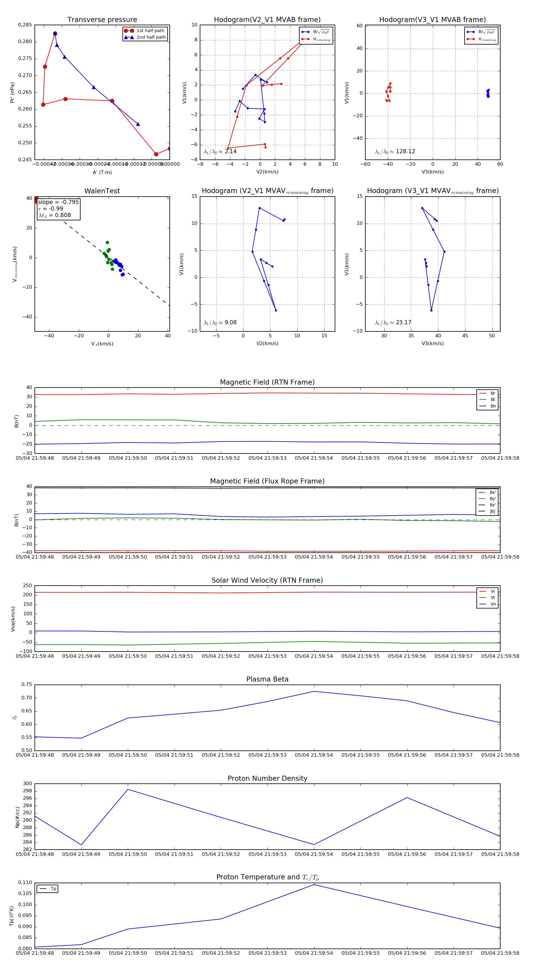This screenshot has height=980, width=535.
Task: Click the '0.285' tick label on Transverse pressure axis
Action: (x=25, y=25)
